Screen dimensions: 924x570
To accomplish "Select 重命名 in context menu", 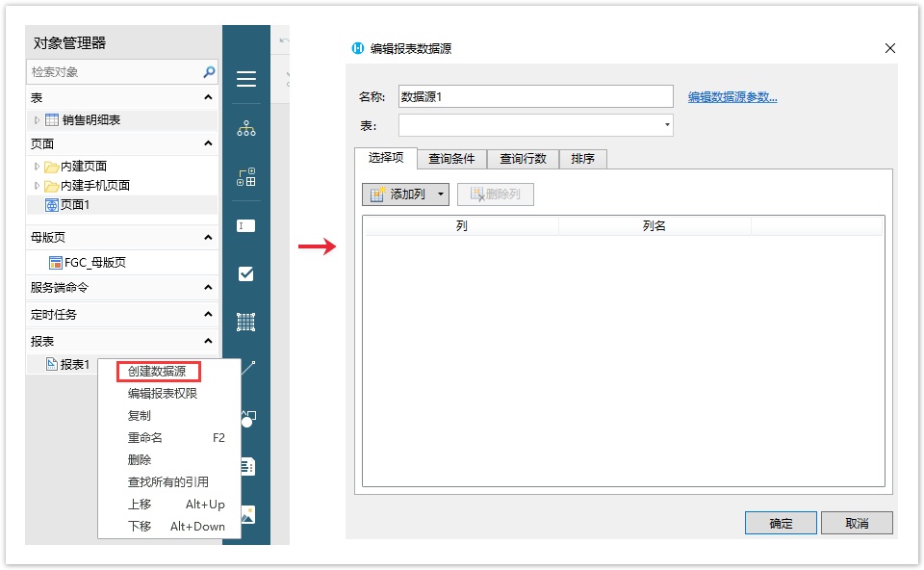I will (x=169, y=438).
